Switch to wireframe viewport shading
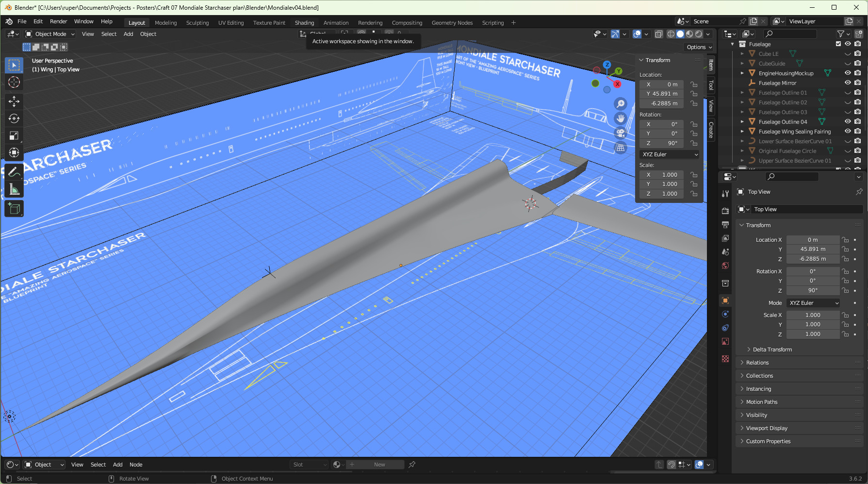Screen dimensions: 868x484 click(671, 34)
